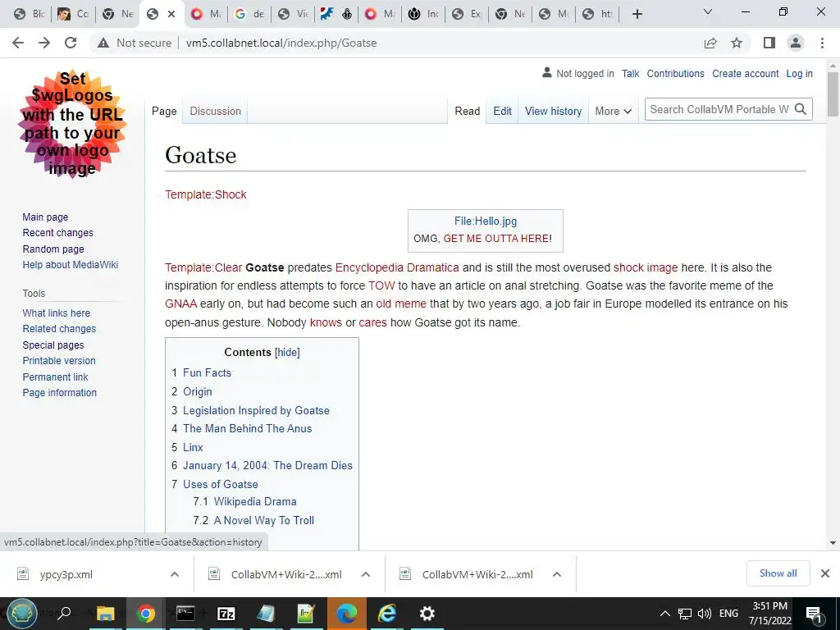
Task: Open Printable version link
Action: [x=59, y=361]
